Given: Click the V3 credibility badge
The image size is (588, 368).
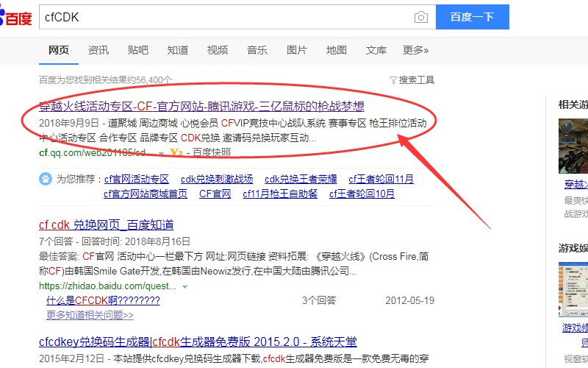Looking at the screenshot, I should (176, 152).
